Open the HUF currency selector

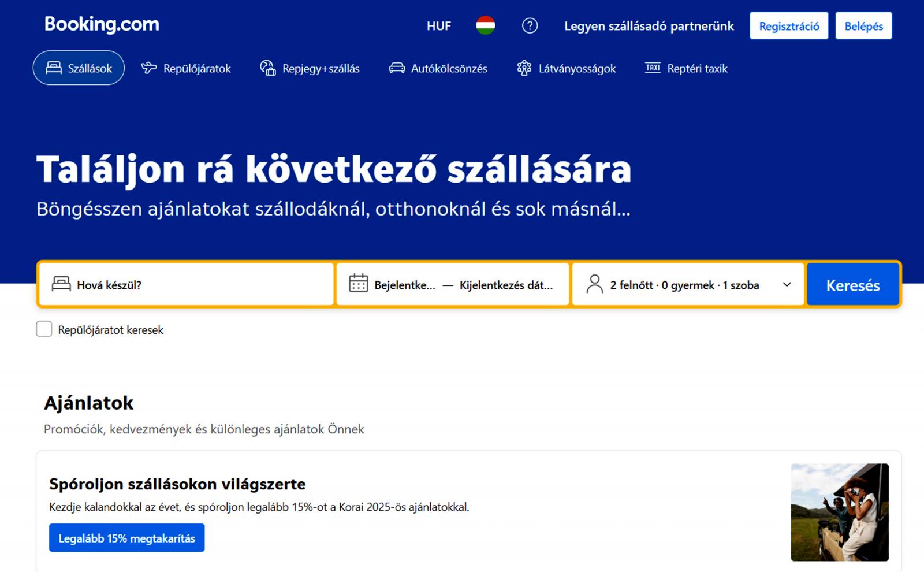pyautogui.click(x=439, y=26)
